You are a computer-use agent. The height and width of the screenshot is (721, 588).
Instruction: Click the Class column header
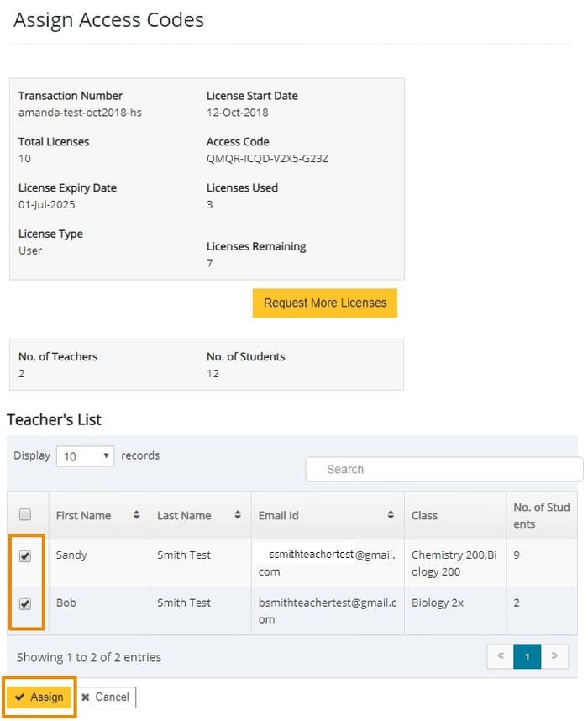[424, 515]
